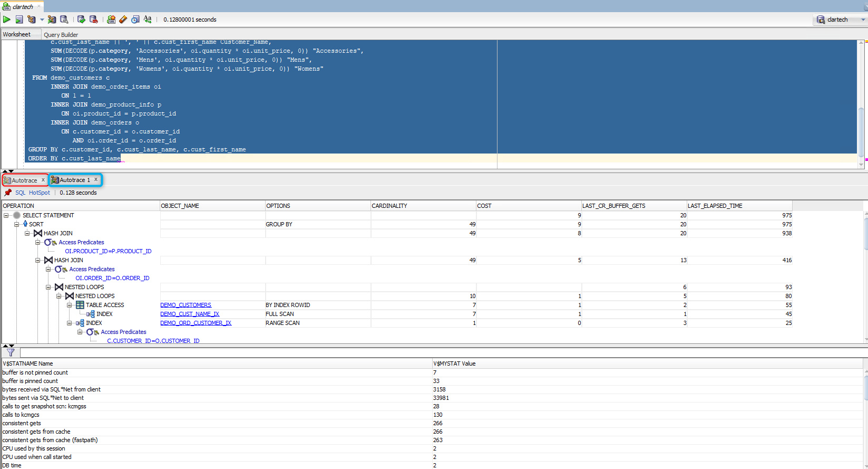Select the Autotrace 1 tab
This screenshot has height=469, width=868.
pyautogui.click(x=75, y=180)
